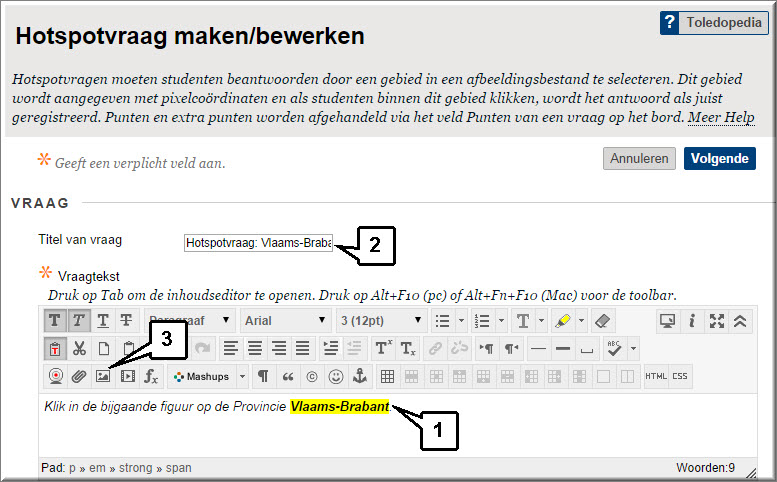Insert thin horizontal line
The image size is (777, 482).
point(539,349)
